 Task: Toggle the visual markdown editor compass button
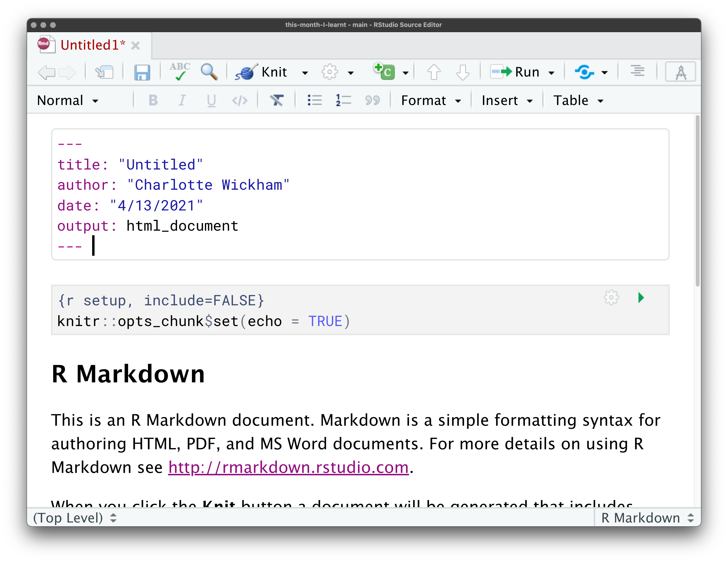(x=680, y=72)
